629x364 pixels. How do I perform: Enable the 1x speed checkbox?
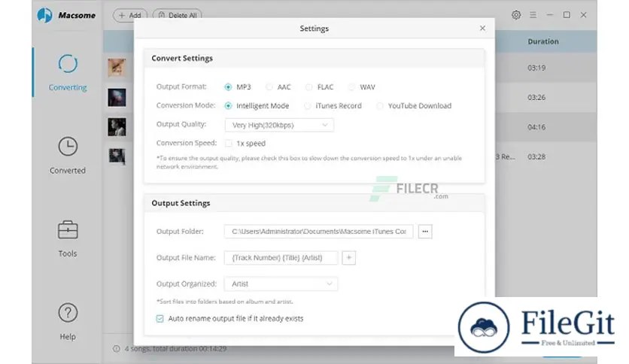point(228,143)
